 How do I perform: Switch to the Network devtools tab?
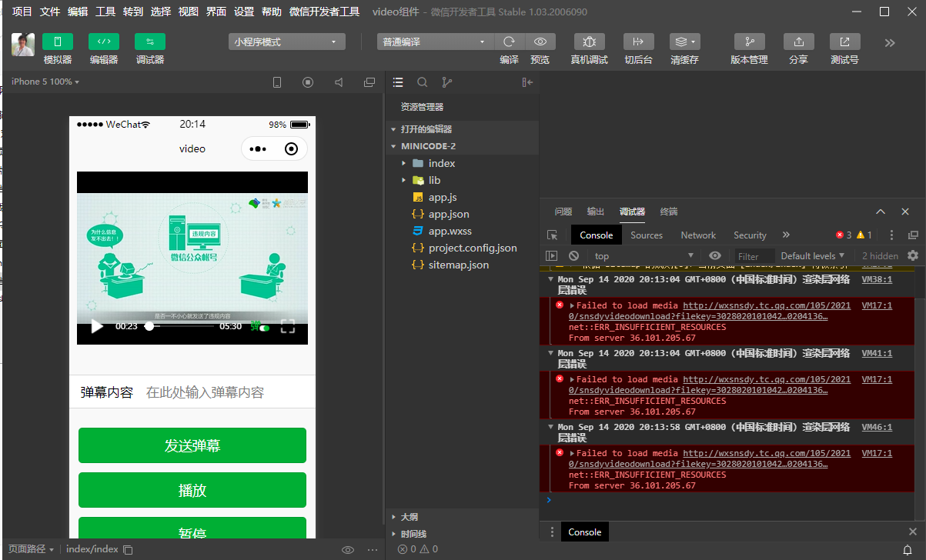coord(698,235)
